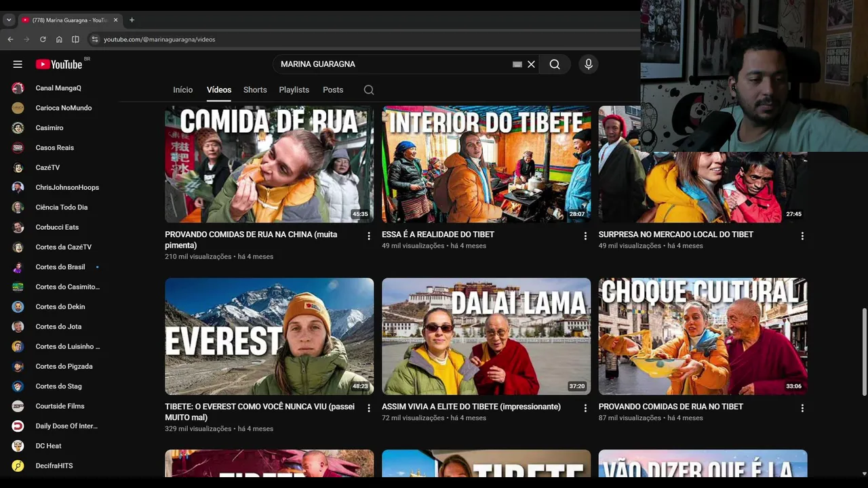868x488 pixels.
Task: Go to the Playlists tab
Action: [x=294, y=89]
